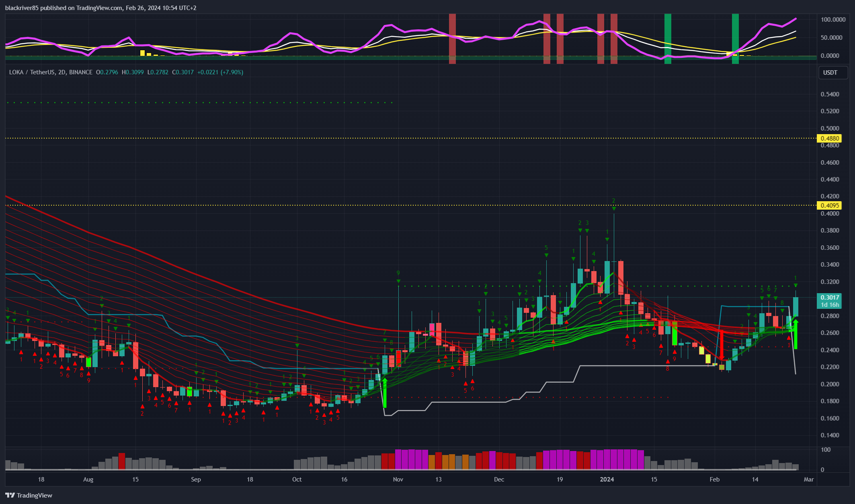This screenshot has width=855, height=504.
Task: Click the close value C0.3017 in the legend
Action: (183, 72)
